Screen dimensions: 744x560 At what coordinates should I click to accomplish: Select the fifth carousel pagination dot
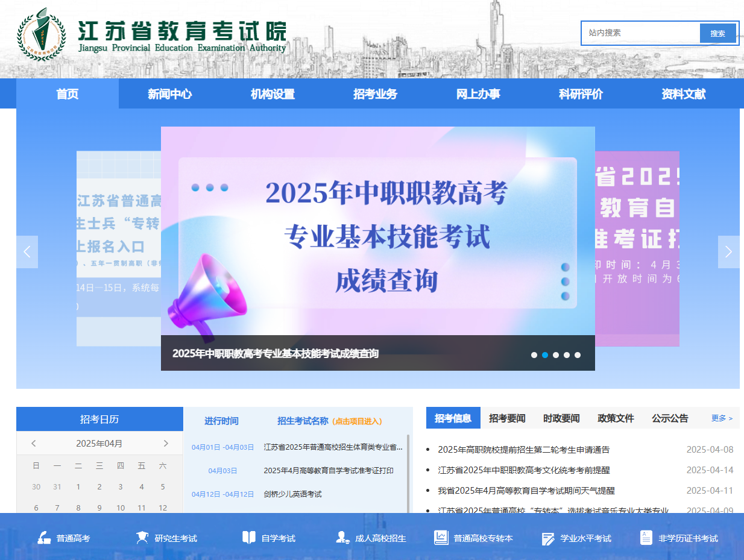pos(578,355)
